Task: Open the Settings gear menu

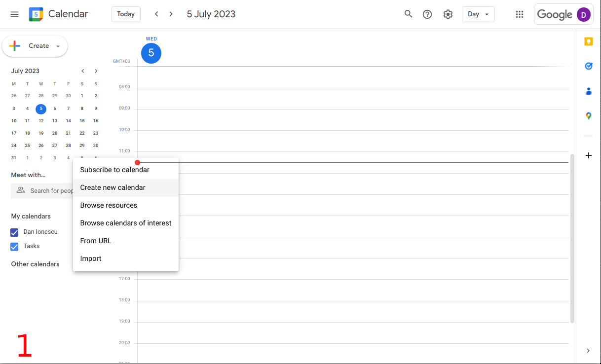Action: coord(448,14)
